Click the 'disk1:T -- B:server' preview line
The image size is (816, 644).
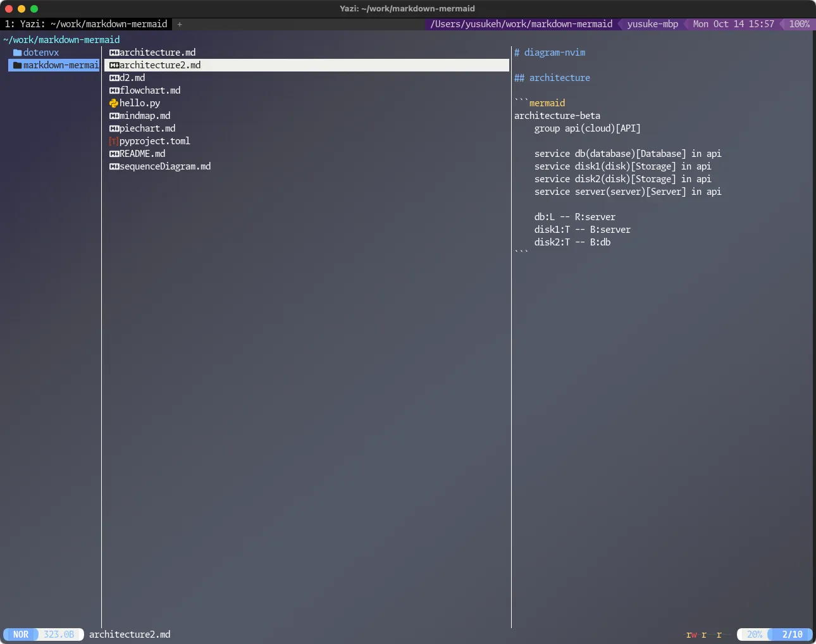583,230
